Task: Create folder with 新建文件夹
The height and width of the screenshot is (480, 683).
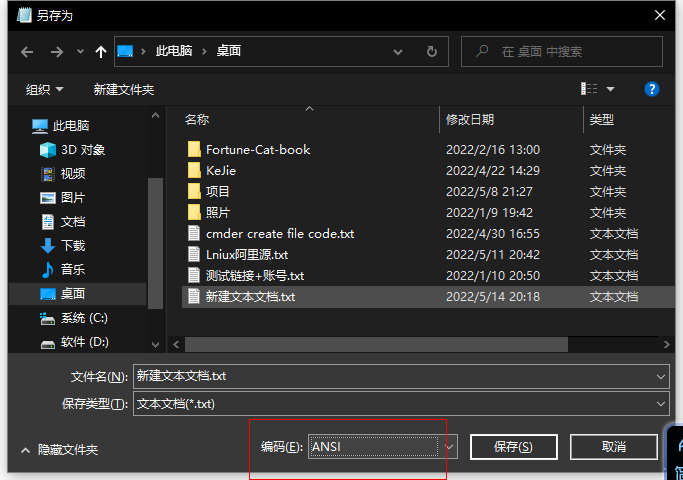Action: coord(124,90)
